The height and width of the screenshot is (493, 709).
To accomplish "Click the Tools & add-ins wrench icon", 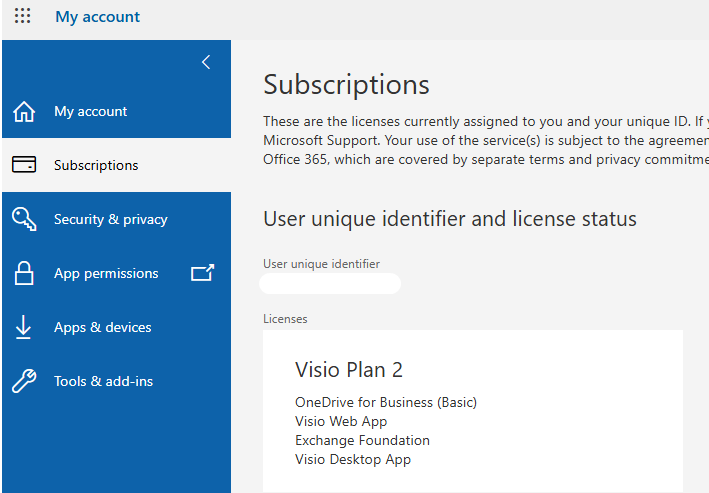I will click(x=24, y=381).
